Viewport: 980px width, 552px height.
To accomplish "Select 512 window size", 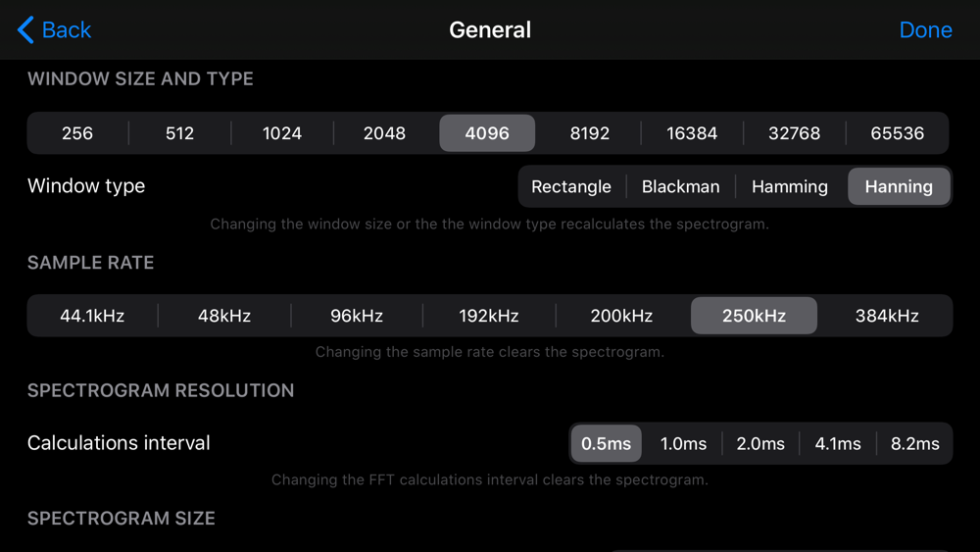I will coord(180,133).
